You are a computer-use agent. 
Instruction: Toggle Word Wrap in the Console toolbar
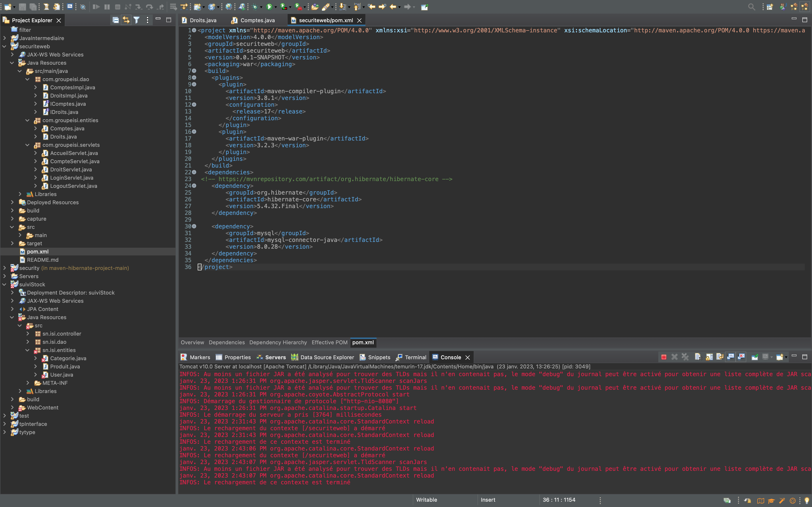click(x=720, y=357)
